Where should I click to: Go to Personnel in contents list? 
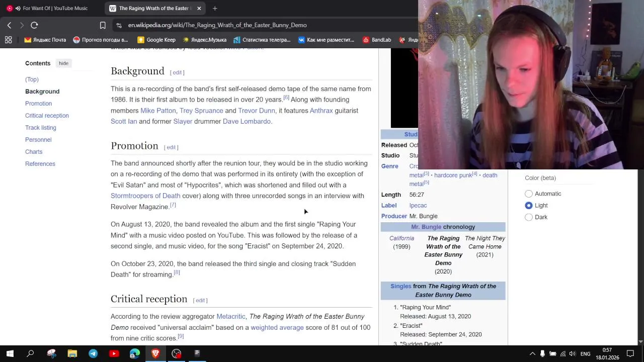click(x=38, y=140)
